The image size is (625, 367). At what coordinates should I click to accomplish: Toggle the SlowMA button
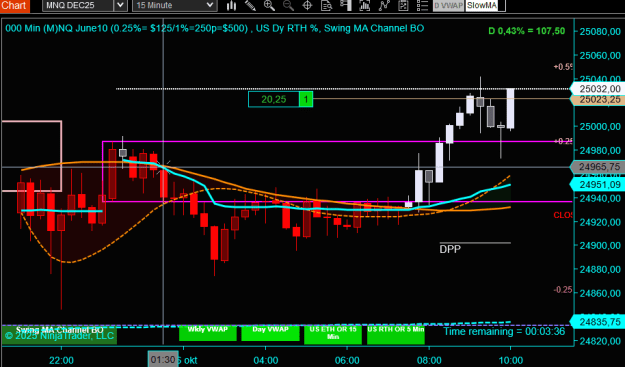(482, 5)
